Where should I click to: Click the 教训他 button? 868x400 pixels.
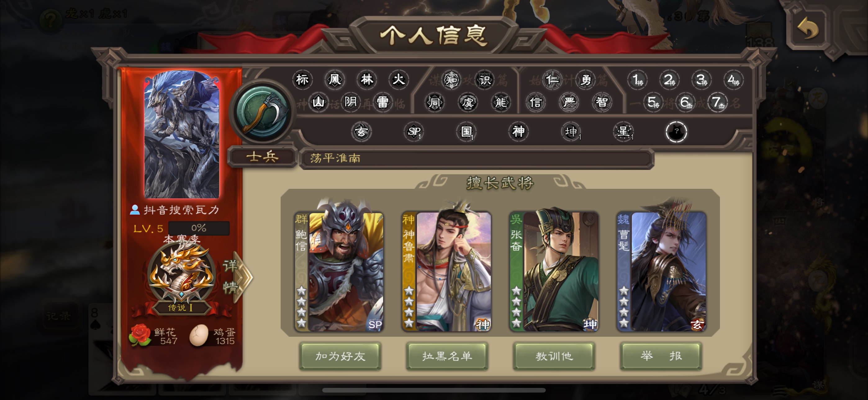(x=554, y=356)
